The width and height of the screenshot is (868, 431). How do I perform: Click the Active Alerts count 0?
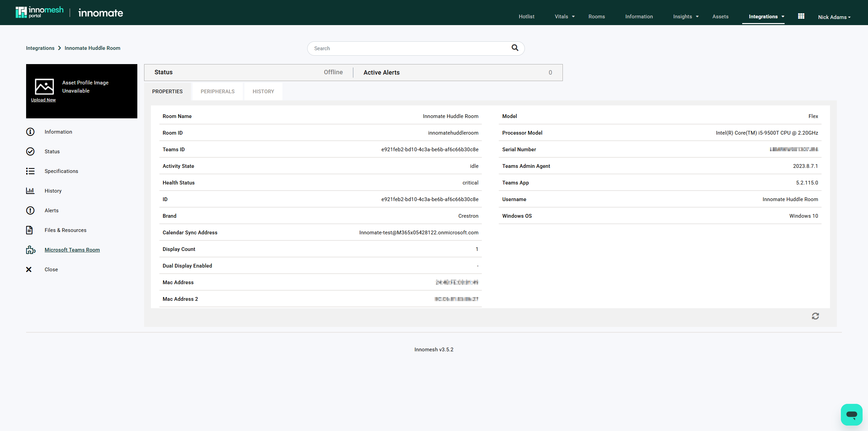coord(550,73)
